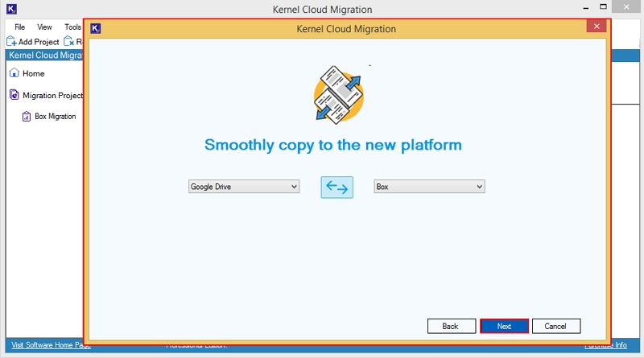
Task: Open the Google Drive source dropdown
Action: pyautogui.click(x=244, y=187)
